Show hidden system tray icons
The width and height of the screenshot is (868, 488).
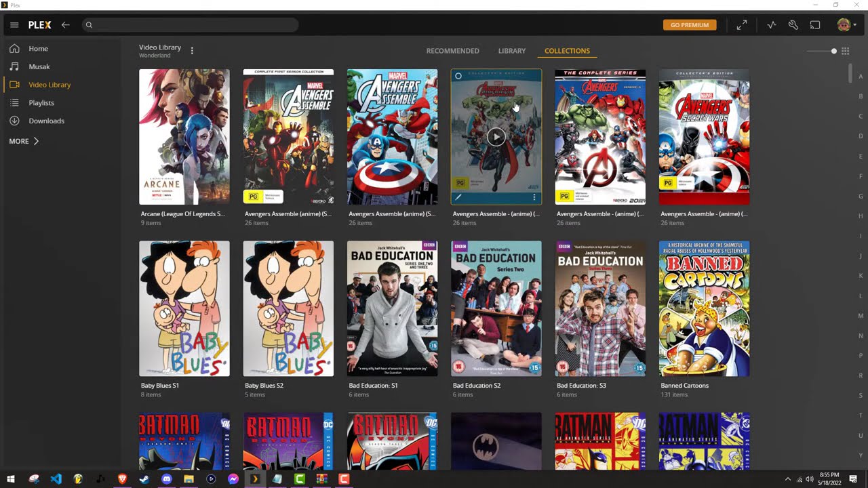click(x=787, y=479)
